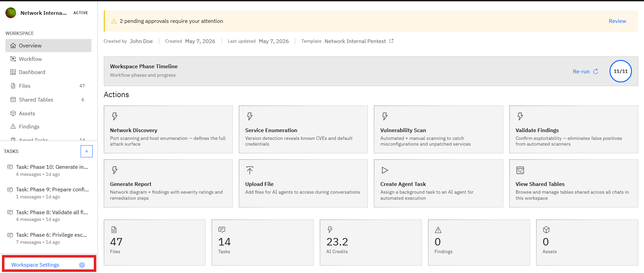Click the table icon on View Shared Tables card
This screenshot has width=644, height=273.
pyautogui.click(x=520, y=170)
